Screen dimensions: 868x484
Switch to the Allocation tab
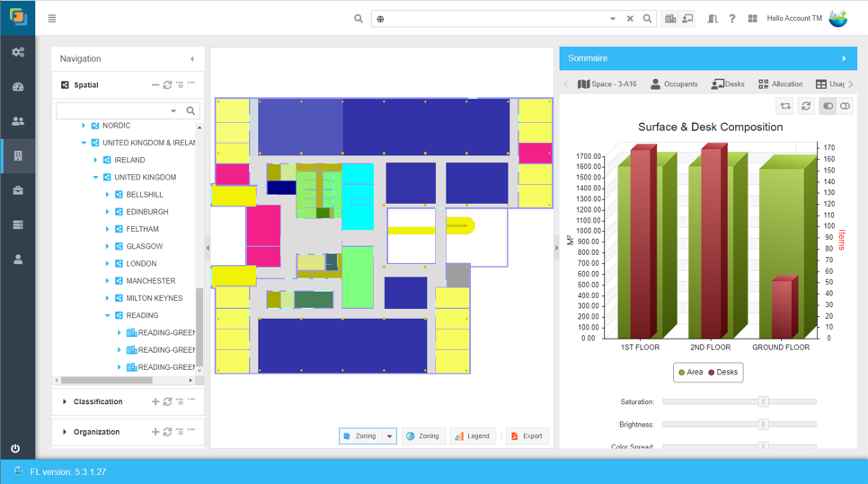pyautogui.click(x=780, y=84)
